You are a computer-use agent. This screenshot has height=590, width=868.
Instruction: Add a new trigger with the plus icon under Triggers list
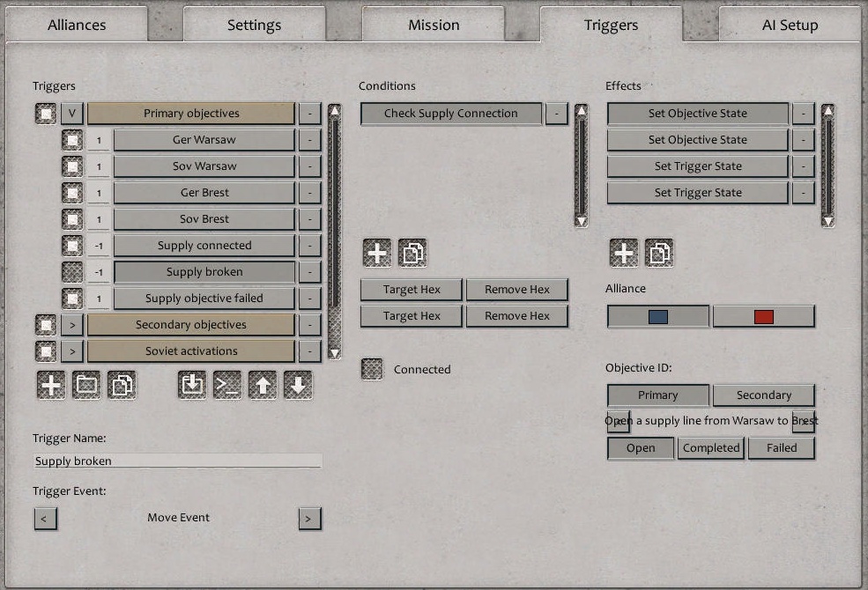tap(51, 385)
